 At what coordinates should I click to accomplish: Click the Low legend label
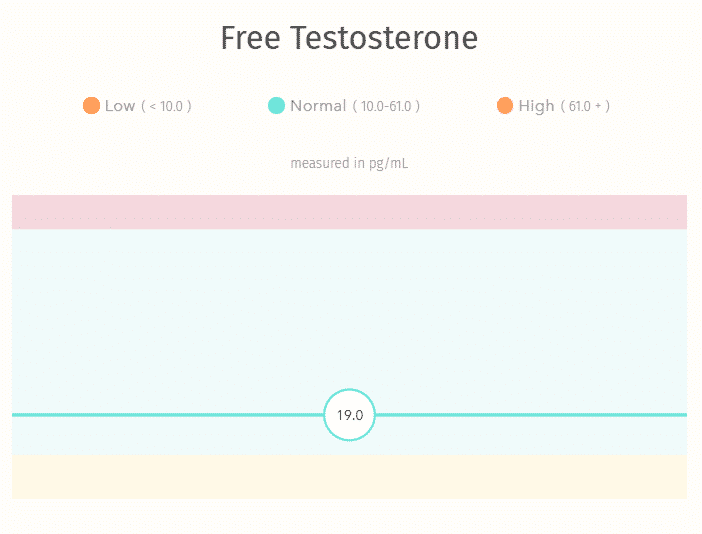120,106
